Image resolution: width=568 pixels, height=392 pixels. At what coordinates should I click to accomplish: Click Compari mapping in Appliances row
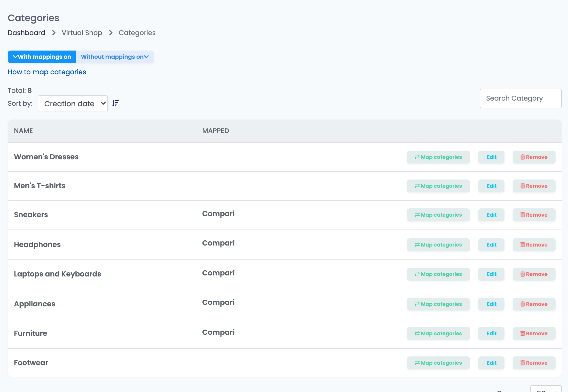(218, 303)
